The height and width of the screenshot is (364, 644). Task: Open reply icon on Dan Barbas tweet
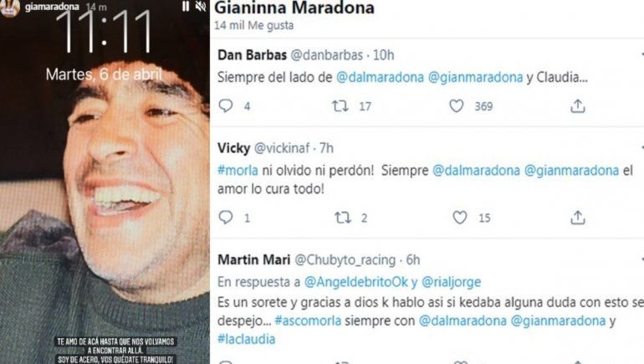[x=226, y=106]
